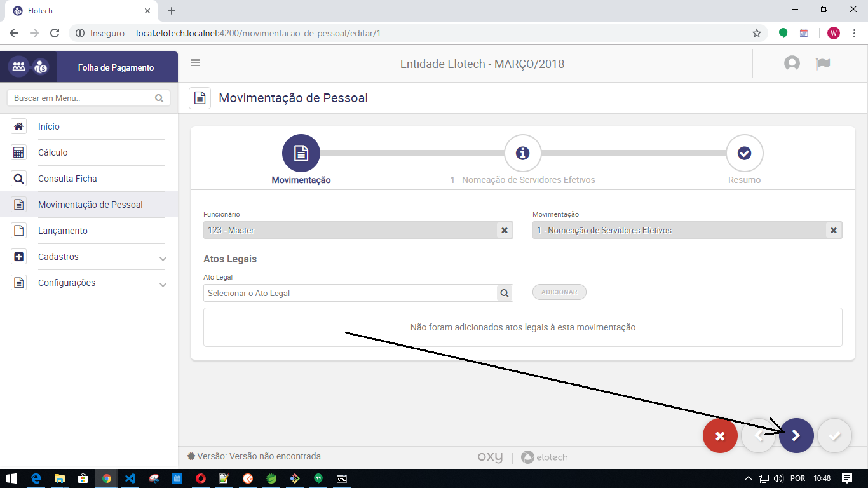Click the green Hangouts extension icon

(783, 33)
